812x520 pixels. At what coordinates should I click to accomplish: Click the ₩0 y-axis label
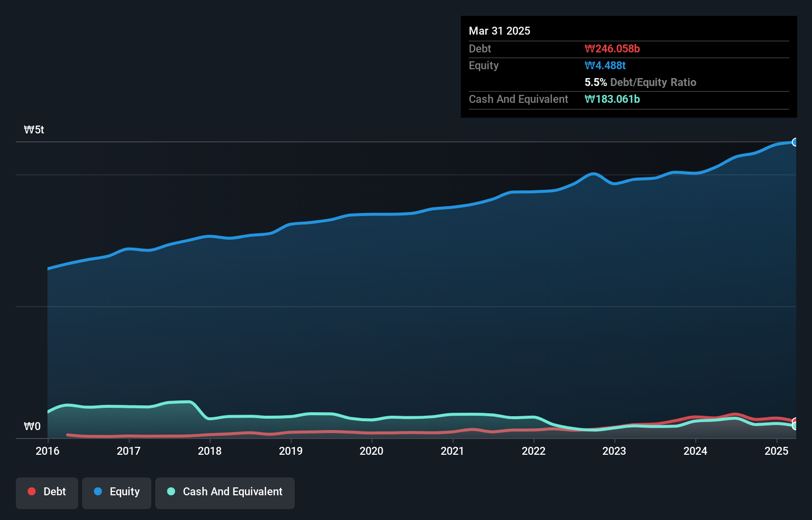click(x=32, y=426)
